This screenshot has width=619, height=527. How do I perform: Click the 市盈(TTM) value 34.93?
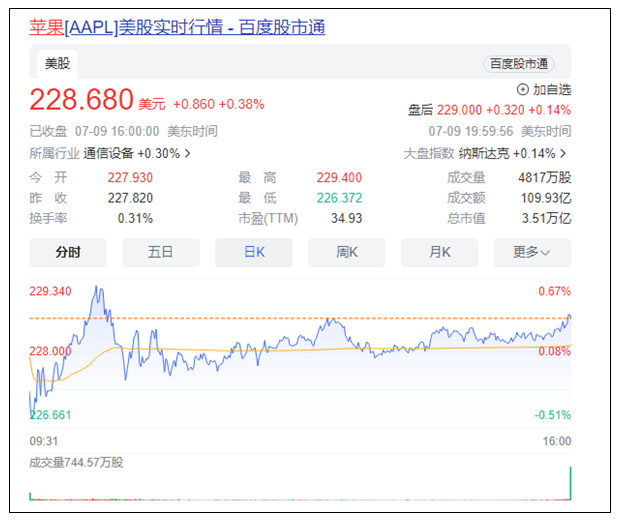[x=346, y=218]
